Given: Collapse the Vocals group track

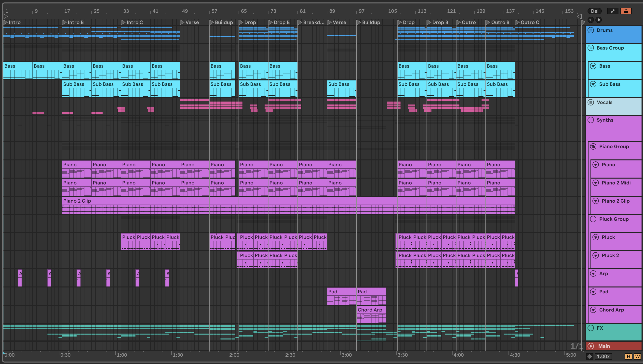Looking at the screenshot, I should [x=591, y=102].
